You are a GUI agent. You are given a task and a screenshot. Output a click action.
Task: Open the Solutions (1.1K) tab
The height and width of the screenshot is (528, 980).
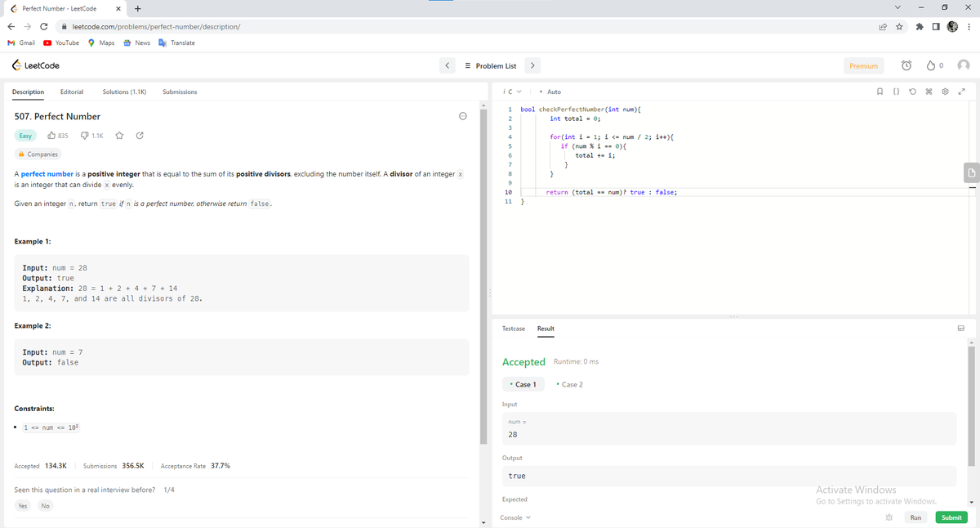pyautogui.click(x=124, y=92)
